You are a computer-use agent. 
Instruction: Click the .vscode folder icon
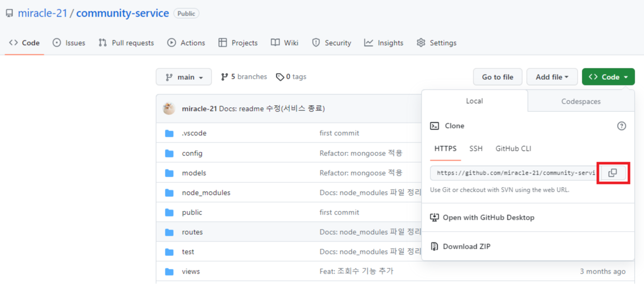click(x=169, y=133)
